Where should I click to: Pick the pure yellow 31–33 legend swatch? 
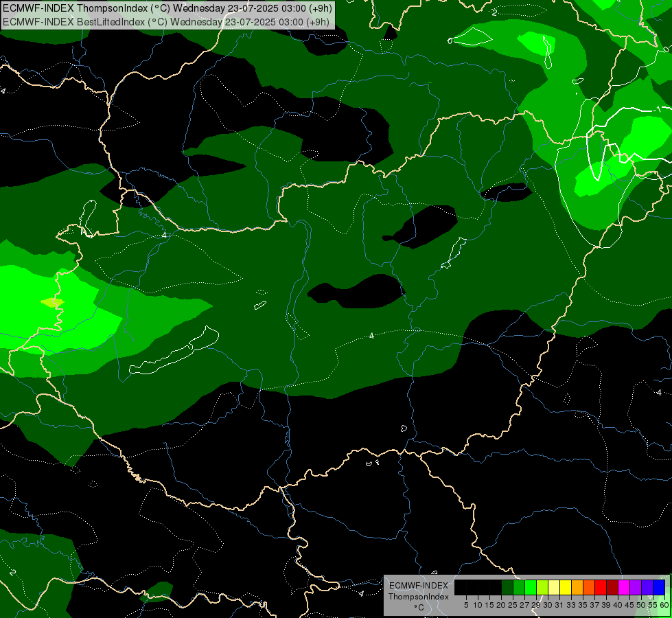566,587
